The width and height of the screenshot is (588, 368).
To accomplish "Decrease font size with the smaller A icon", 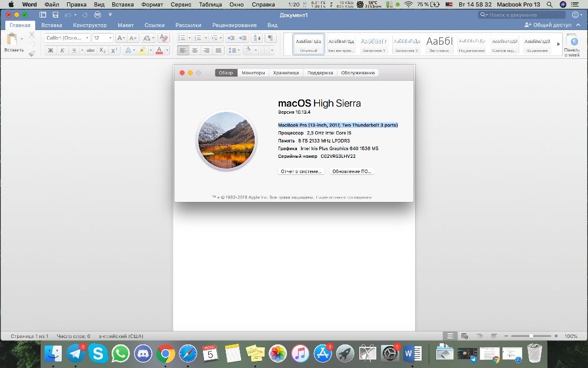I will (x=133, y=38).
